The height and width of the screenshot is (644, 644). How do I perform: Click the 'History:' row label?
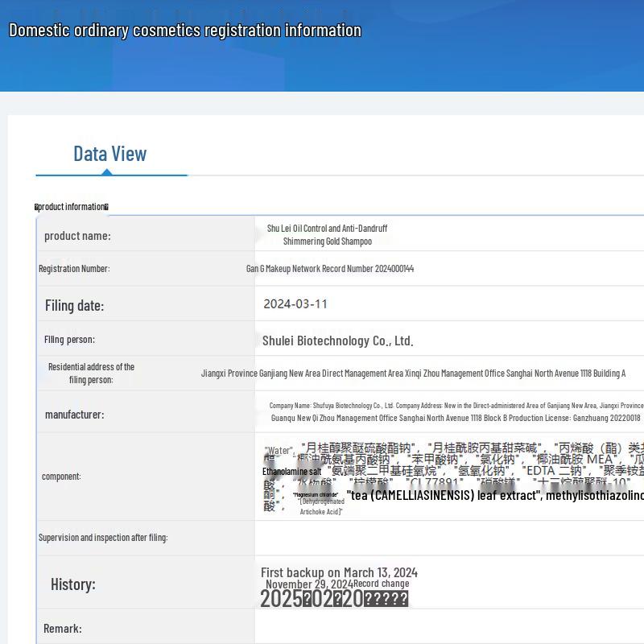(72, 584)
